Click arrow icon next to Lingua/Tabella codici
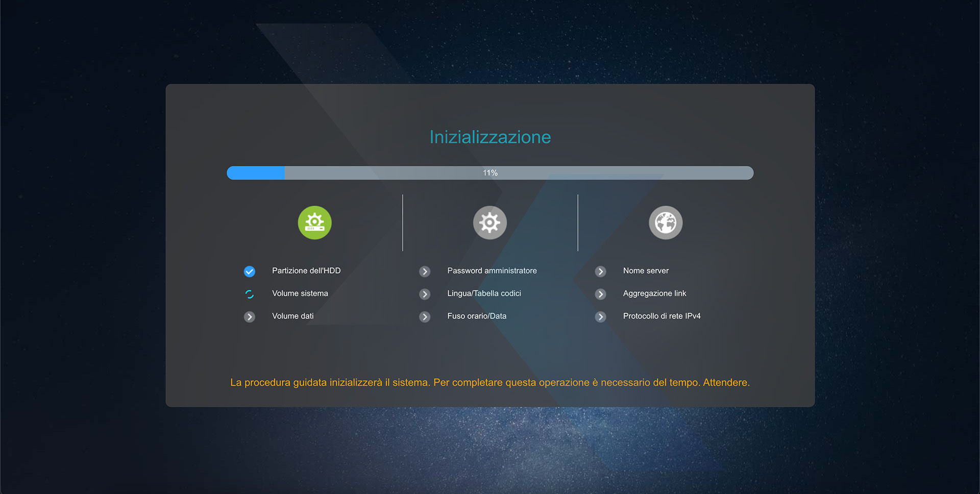This screenshot has width=980, height=494. pos(425,294)
